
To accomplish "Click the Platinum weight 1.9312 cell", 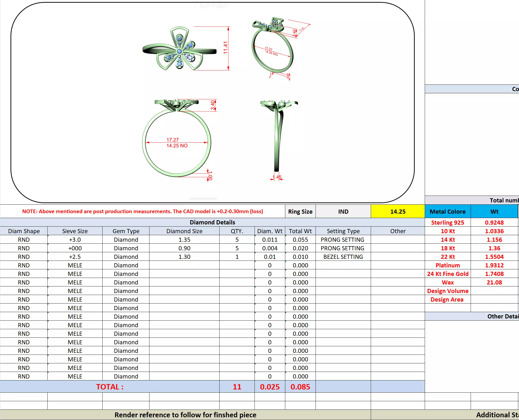I will pos(494,265).
